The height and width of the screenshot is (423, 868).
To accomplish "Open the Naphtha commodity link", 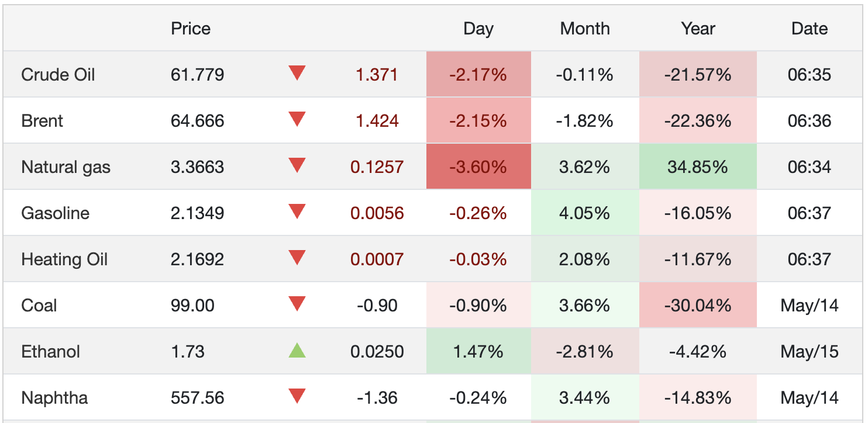I will pos(54,398).
